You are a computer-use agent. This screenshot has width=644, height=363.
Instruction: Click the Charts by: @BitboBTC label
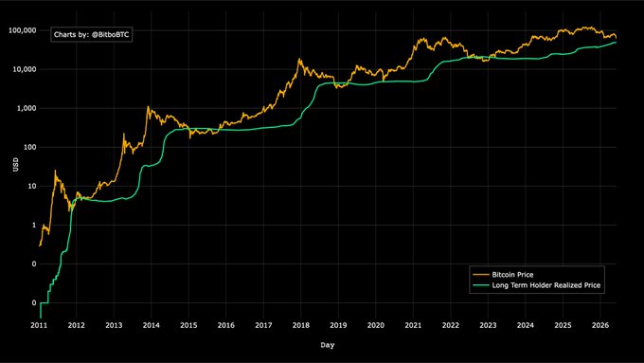(x=92, y=34)
